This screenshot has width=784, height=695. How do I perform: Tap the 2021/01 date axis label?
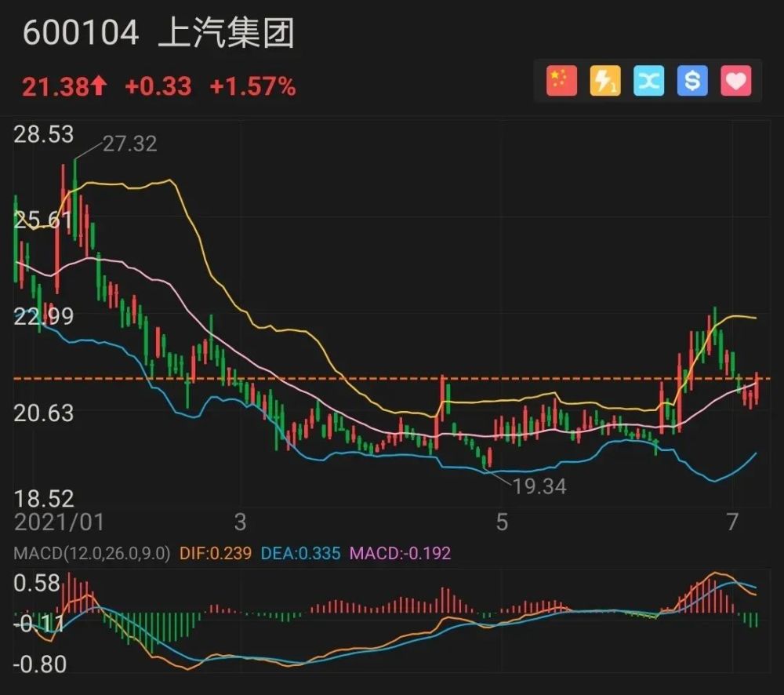point(60,522)
